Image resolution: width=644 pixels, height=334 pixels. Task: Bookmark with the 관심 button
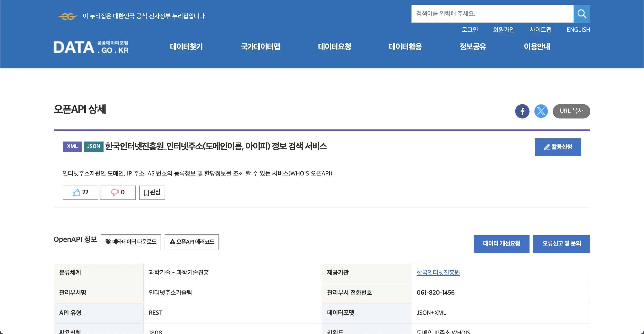tap(152, 192)
